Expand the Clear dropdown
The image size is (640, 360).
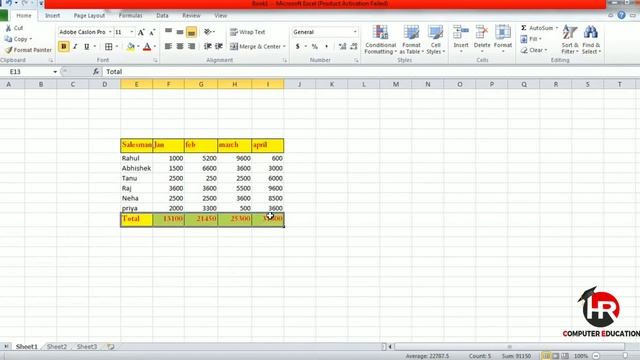tap(546, 50)
